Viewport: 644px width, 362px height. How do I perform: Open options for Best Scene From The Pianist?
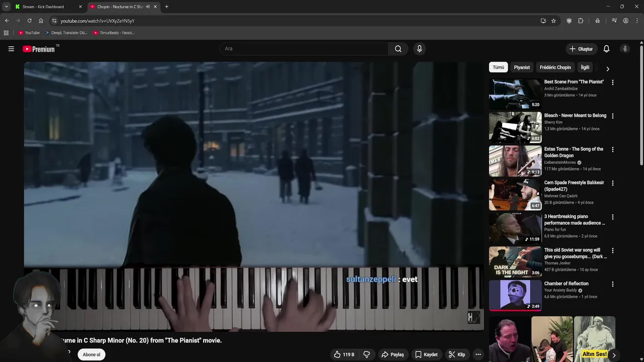(612, 82)
